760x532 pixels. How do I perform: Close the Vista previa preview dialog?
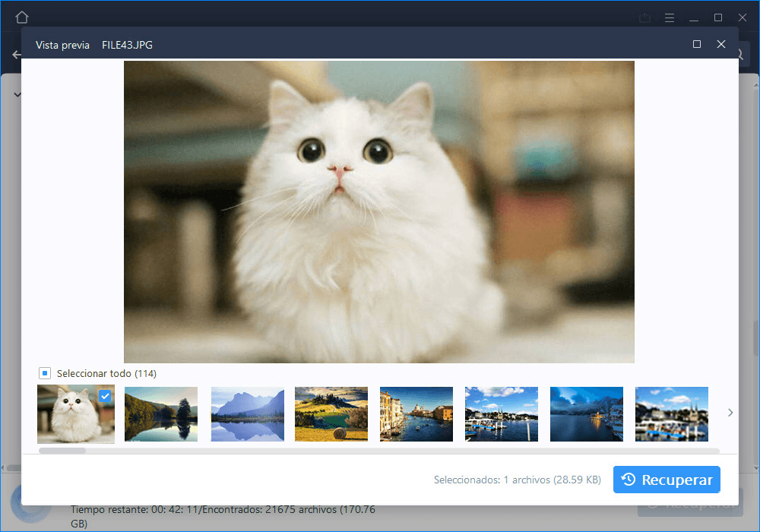(721, 45)
